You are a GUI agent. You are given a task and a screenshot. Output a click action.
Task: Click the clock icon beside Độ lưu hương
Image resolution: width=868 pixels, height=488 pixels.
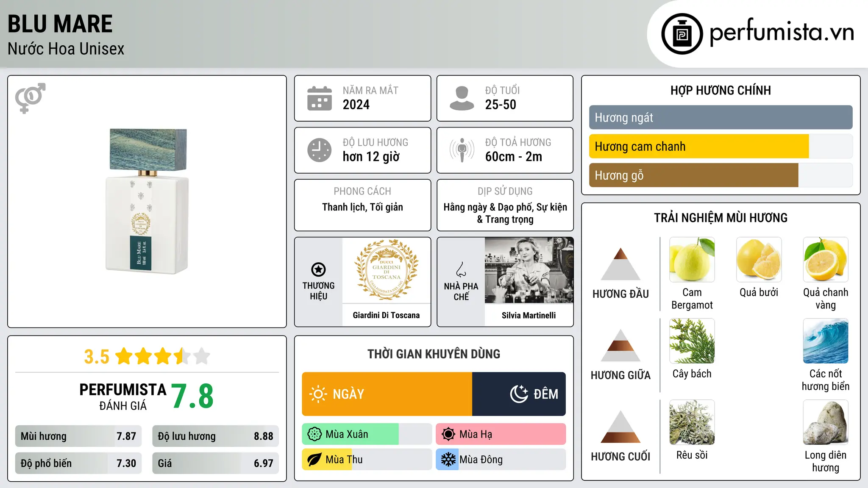pos(320,150)
